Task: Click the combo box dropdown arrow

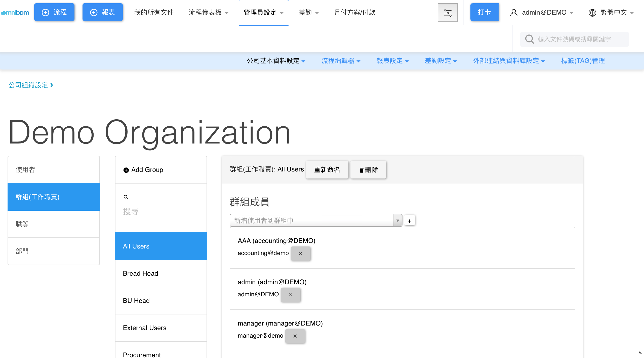Action: [x=397, y=221]
